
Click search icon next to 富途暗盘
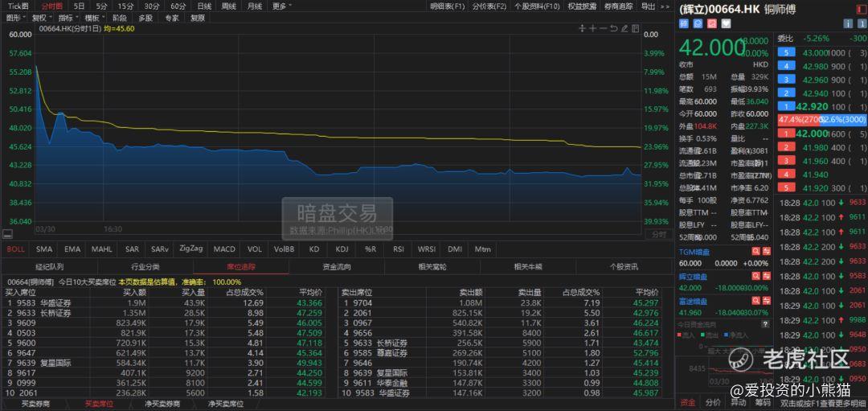(755, 301)
